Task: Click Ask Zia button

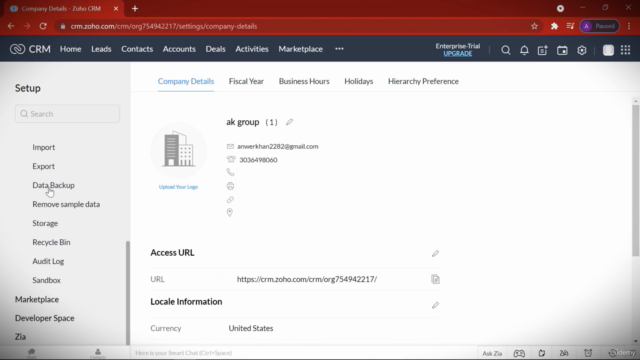Action: (x=492, y=353)
